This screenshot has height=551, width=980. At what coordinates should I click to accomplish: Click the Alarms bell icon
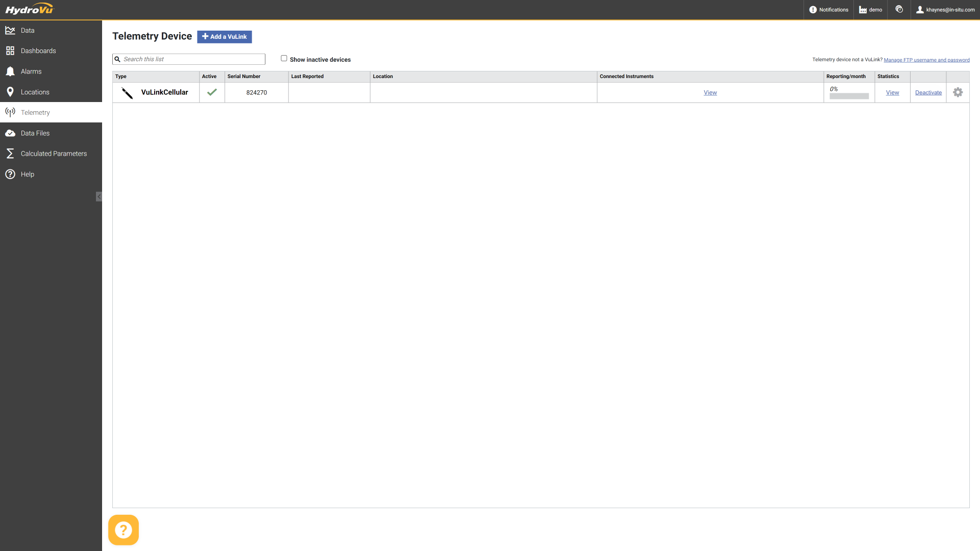pos(10,71)
